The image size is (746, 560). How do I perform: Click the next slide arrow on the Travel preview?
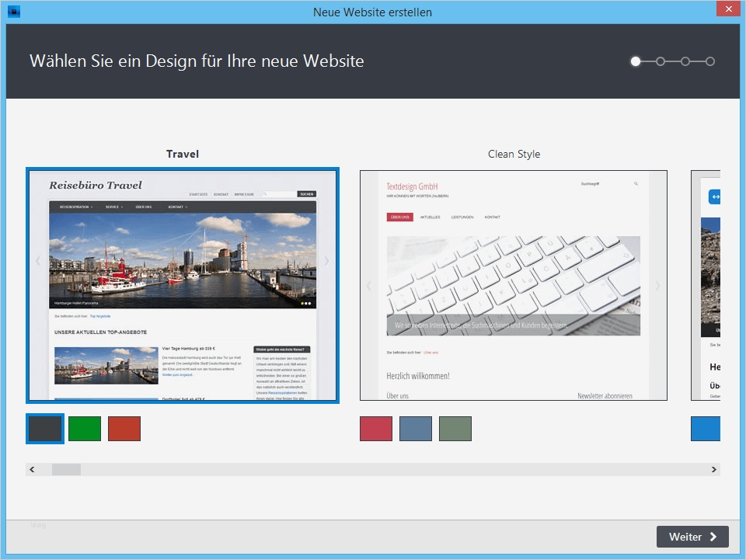coord(327,261)
